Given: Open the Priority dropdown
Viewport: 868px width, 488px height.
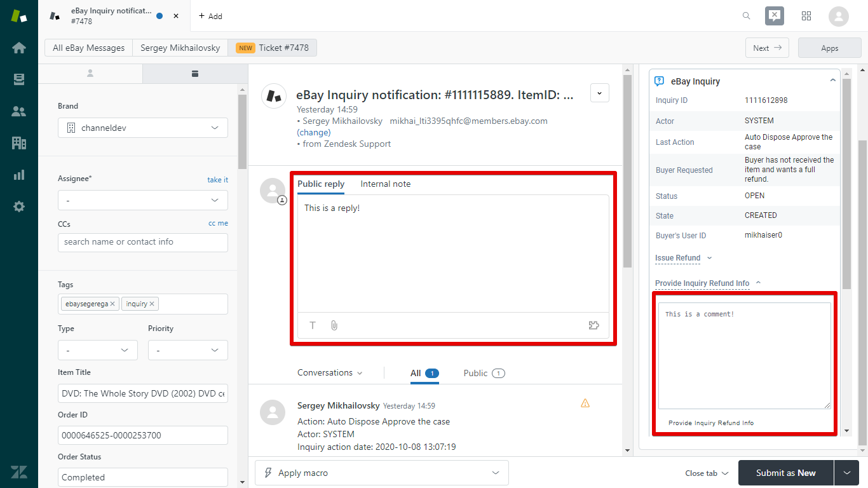Looking at the screenshot, I should coord(188,350).
